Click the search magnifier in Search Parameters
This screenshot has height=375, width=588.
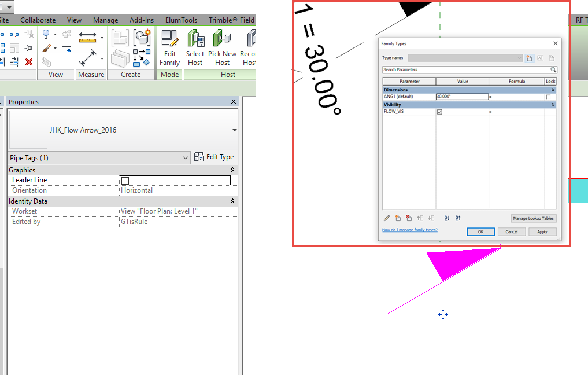(x=553, y=69)
